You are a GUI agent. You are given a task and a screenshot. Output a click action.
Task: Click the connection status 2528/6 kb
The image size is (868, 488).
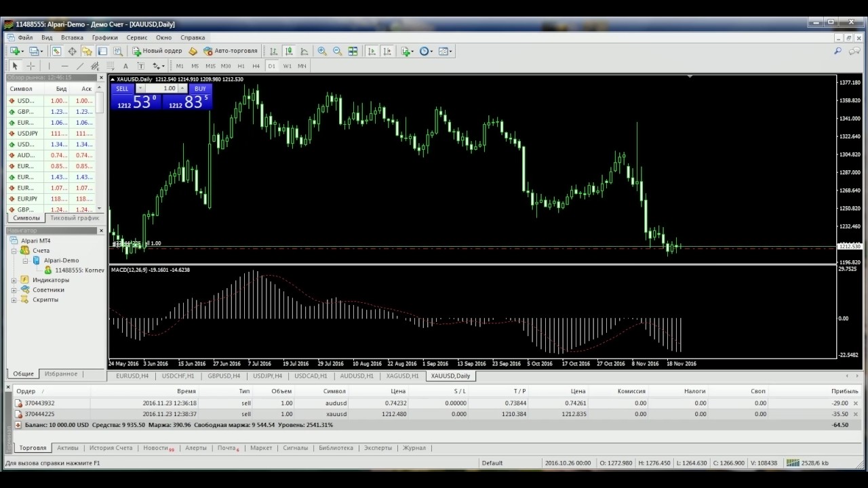pyautogui.click(x=808, y=463)
